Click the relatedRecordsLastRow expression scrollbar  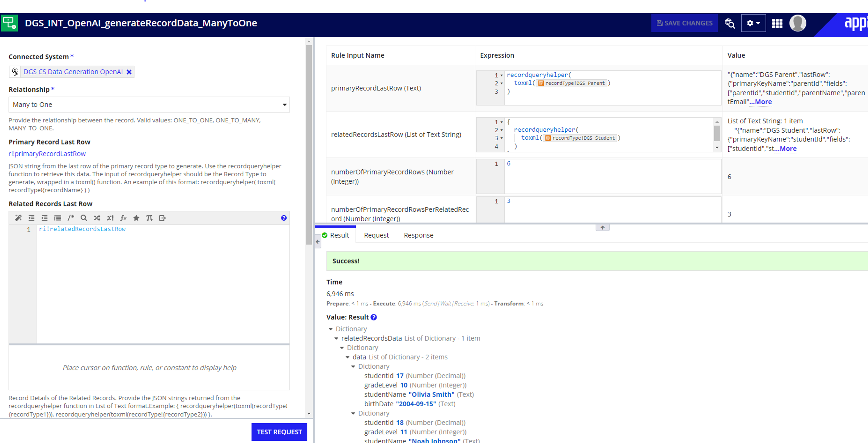717,133
